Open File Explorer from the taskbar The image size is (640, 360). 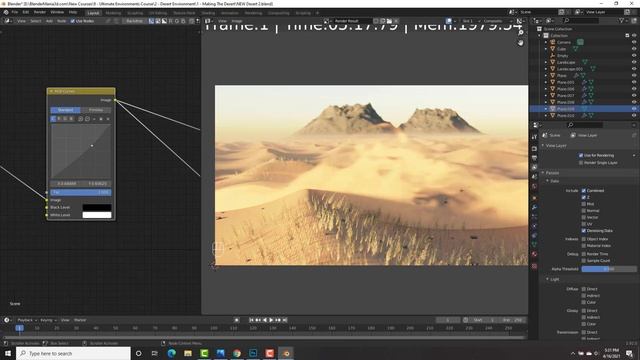tap(188, 353)
